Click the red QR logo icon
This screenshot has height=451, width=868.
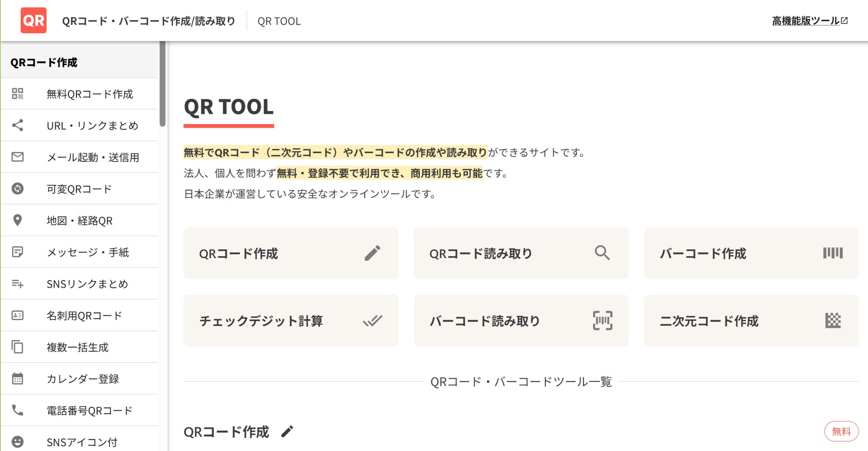point(33,20)
